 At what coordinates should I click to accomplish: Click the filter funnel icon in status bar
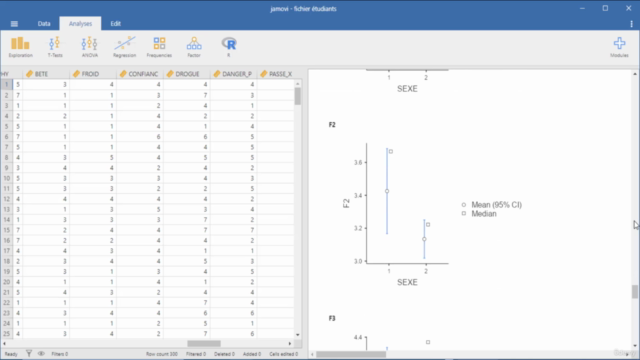(x=29, y=353)
